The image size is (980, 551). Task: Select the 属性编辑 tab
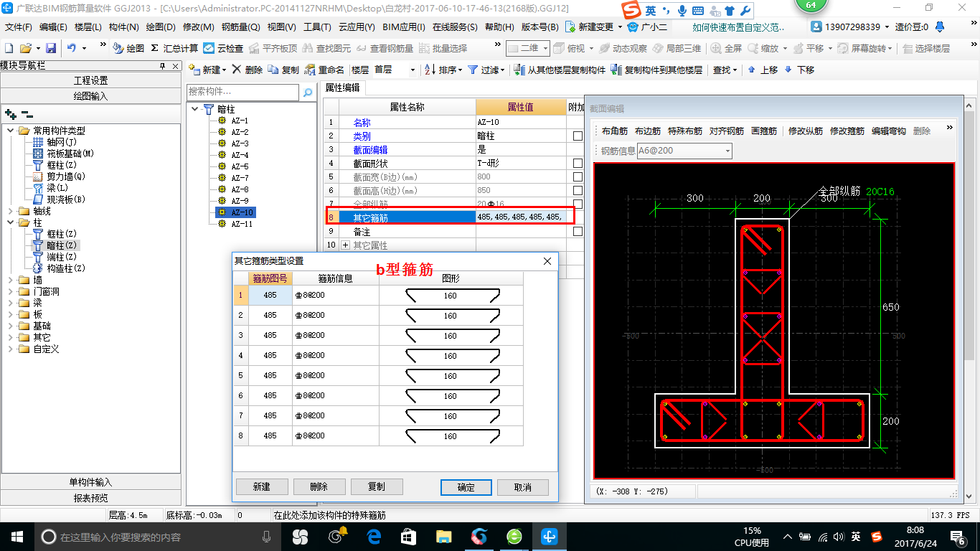[342, 88]
